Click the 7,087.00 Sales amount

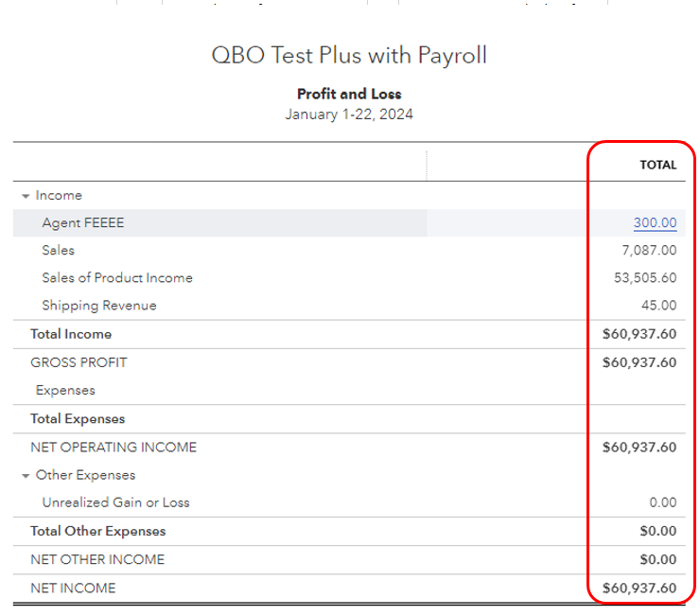pyautogui.click(x=648, y=251)
